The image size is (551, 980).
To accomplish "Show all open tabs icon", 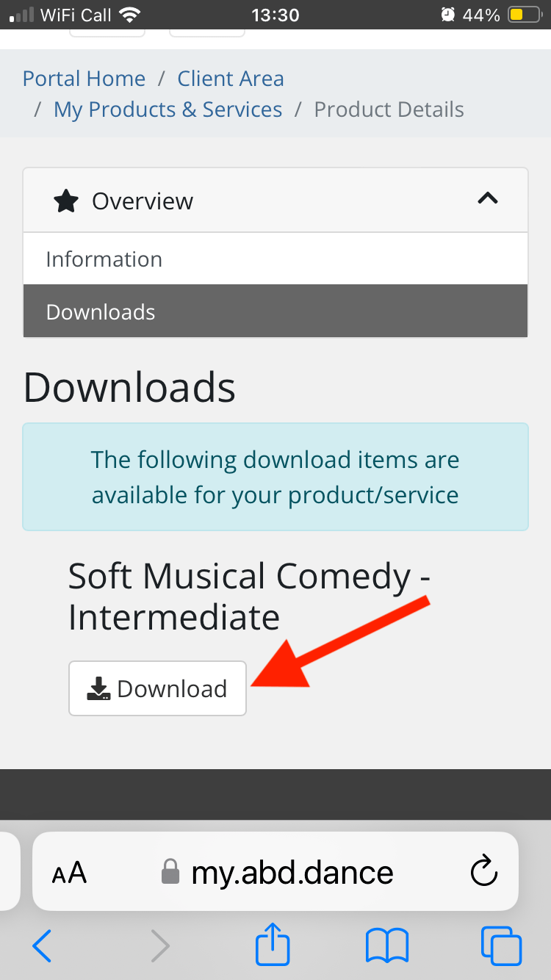I will (x=501, y=945).
